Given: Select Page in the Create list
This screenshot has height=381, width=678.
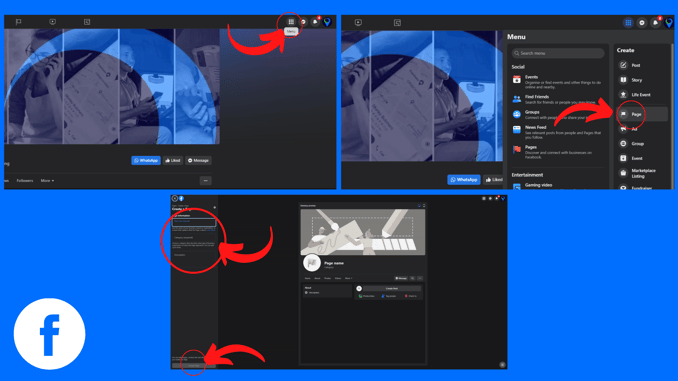Looking at the screenshot, I should tap(641, 114).
